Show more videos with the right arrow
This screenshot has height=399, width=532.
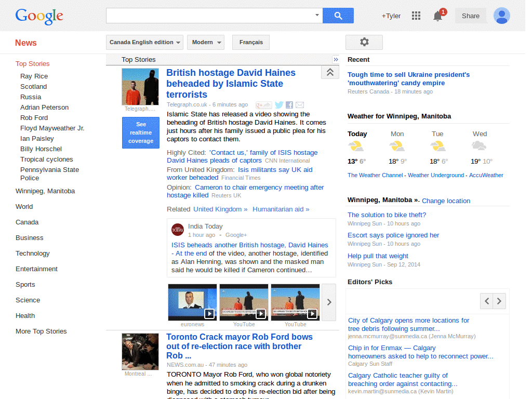[329, 302]
